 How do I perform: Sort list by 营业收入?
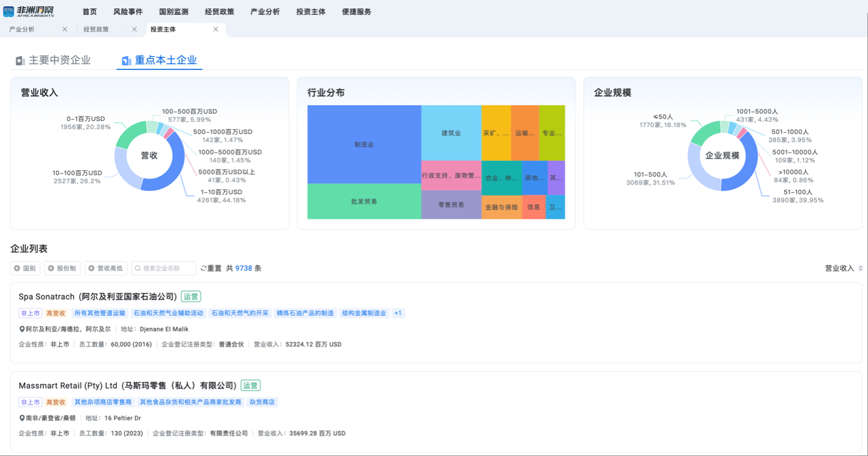click(843, 269)
